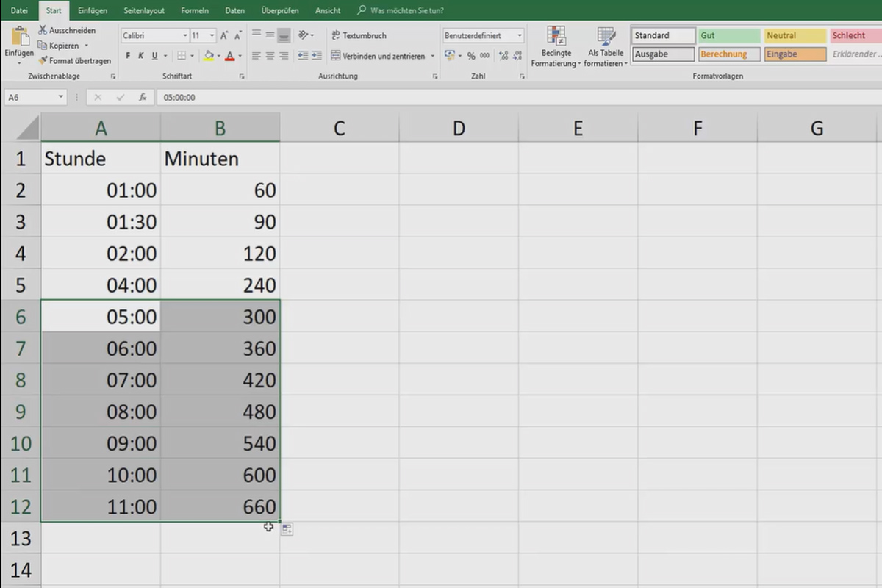Toggle Textumbruch wrap text
Image resolution: width=882 pixels, height=588 pixels.
coord(358,35)
